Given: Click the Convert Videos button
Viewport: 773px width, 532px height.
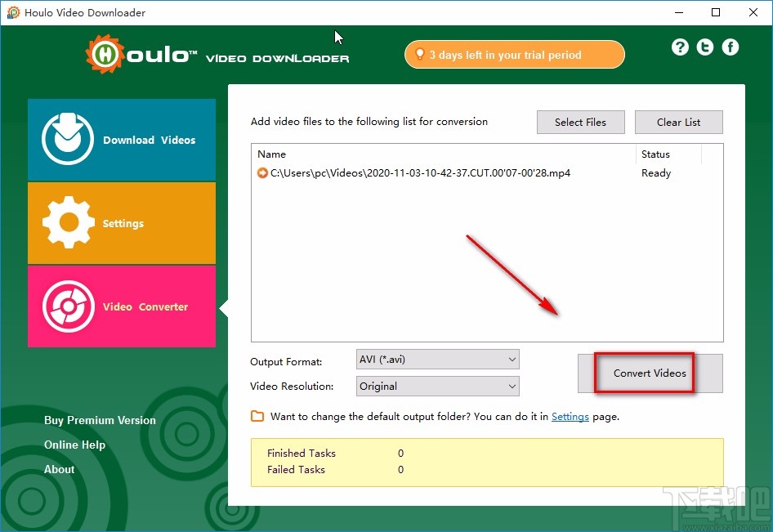Looking at the screenshot, I should click(650, 373).
